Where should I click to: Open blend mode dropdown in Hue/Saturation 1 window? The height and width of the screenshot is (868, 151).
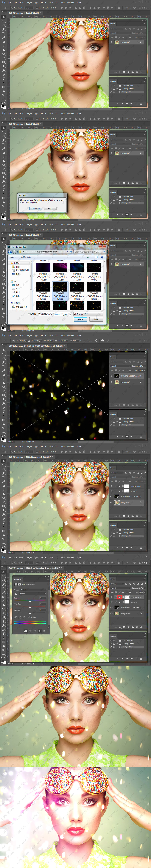point(120,588)
